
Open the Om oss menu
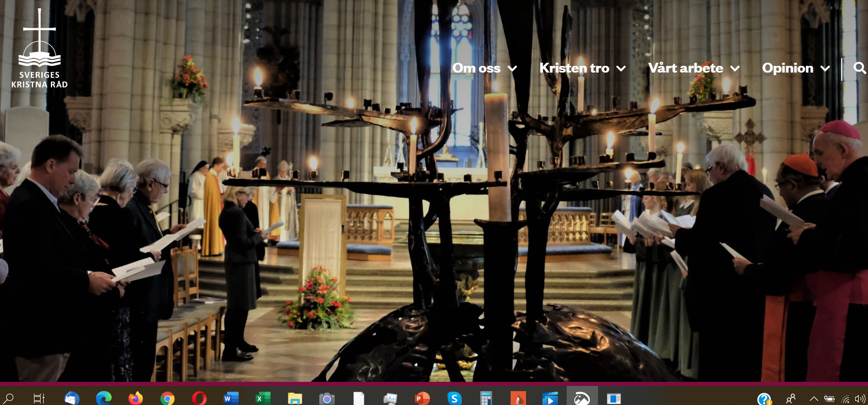pyautogui.click(x=476, y=68)
